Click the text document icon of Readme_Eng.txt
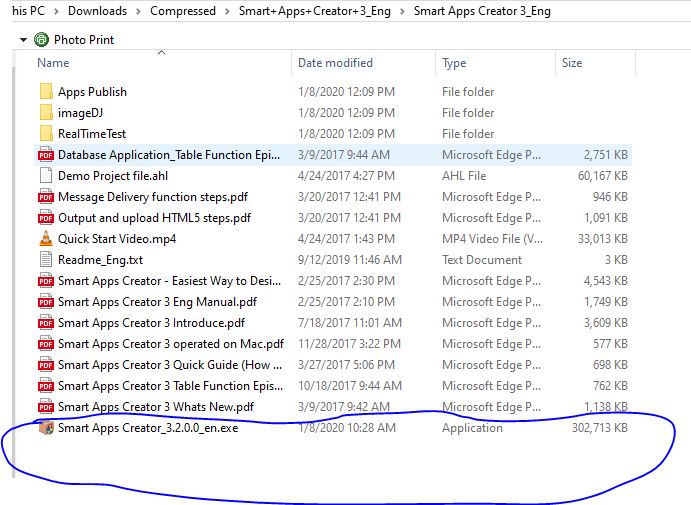Viewport: 691px width, 505px height. click(x=46, y=260)
